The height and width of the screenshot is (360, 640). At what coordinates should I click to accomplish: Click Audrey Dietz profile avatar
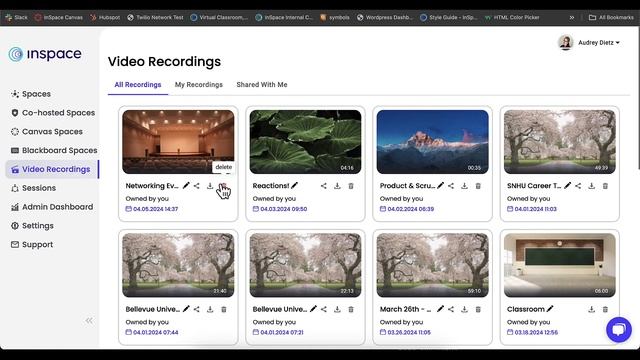tap(566, 42)
